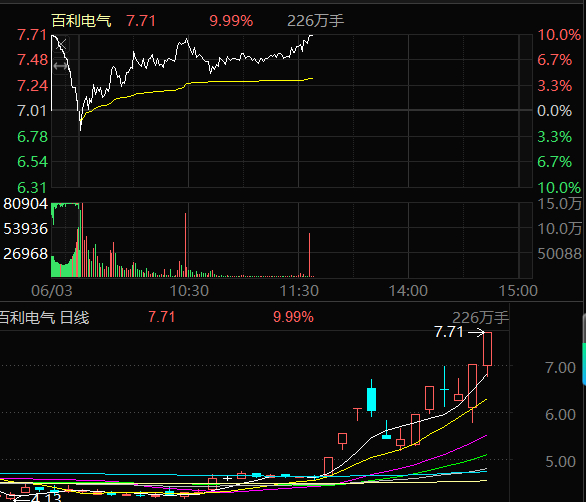Click the 7.01 previous close axis label
The height and width of the screenshot is (502, 586).
coord(32,111)
